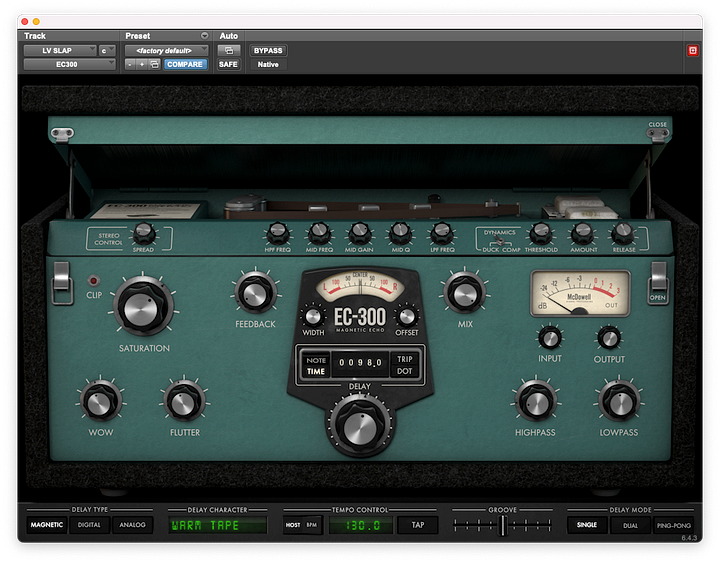Select the next preset plus button
The image size is (720, 563).
142,64
